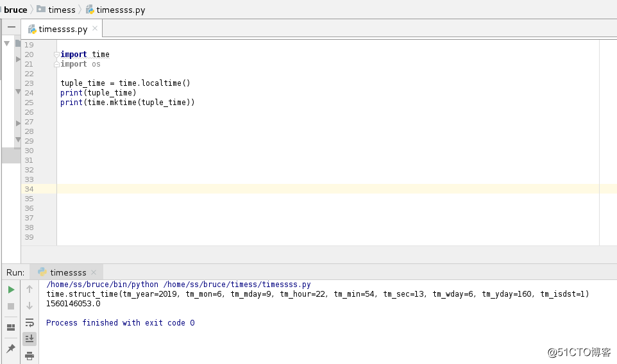The height and width of the screenshot is (364, 617).
Task: Toggle soft-wrap in the Run console
Action: [30, 323]
